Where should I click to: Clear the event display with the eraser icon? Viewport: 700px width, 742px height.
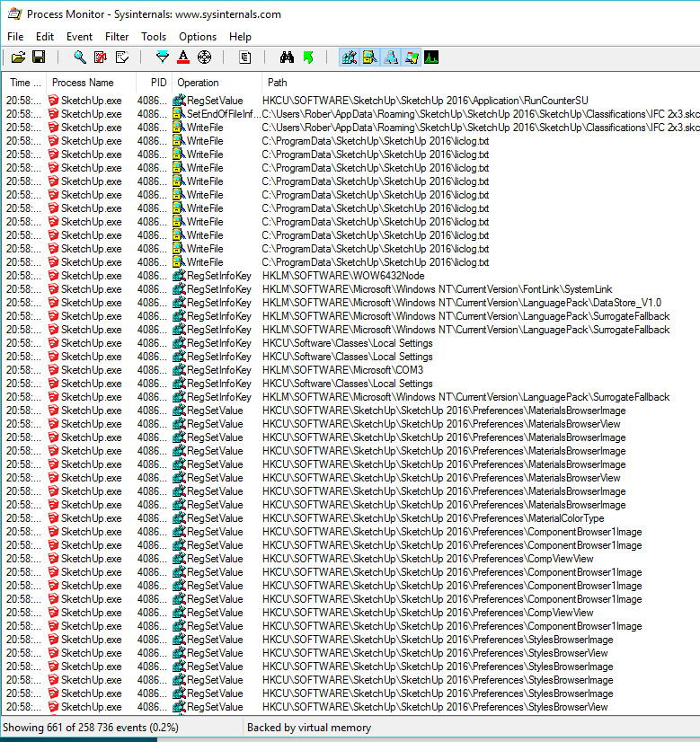(x=121, y=57)
